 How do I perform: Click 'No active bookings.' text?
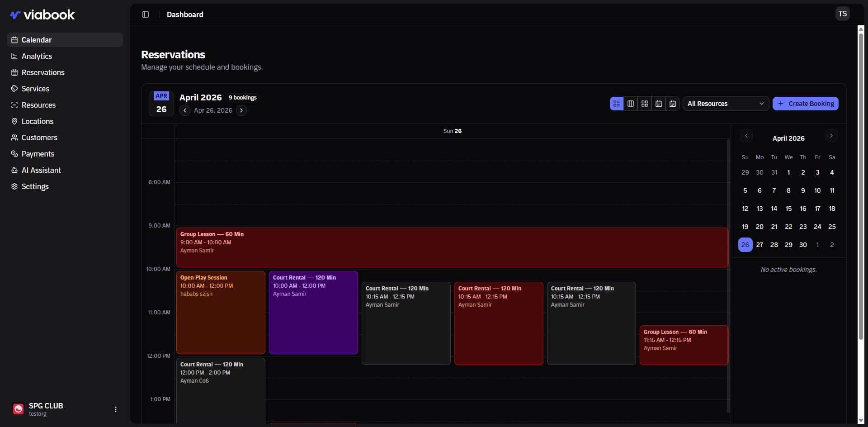788,270
